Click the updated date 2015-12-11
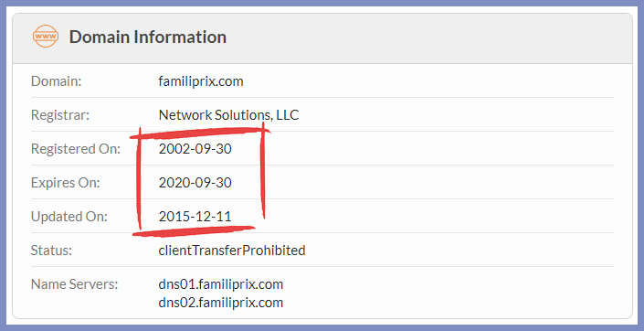The width and height of the screenshot is (644, 331). point(195,217)
